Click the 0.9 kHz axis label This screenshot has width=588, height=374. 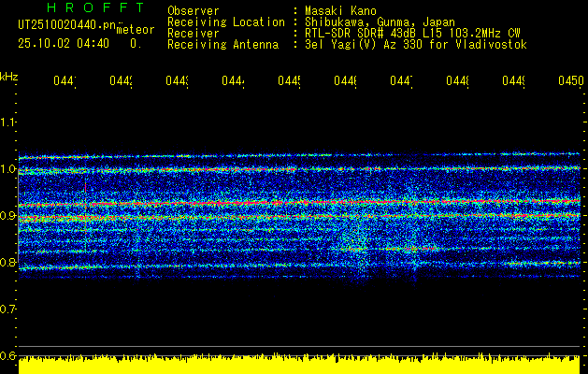pos(7,215)
